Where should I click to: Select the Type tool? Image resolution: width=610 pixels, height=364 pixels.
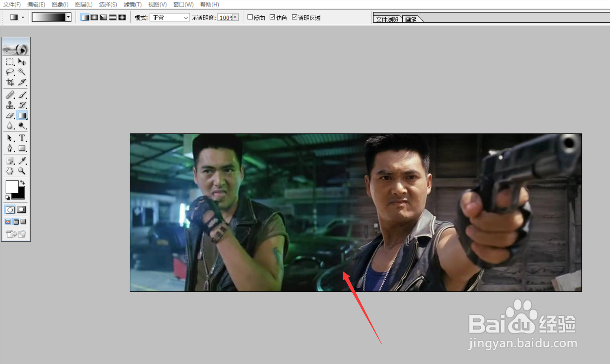pyautogui.click(x=22, y=138)
